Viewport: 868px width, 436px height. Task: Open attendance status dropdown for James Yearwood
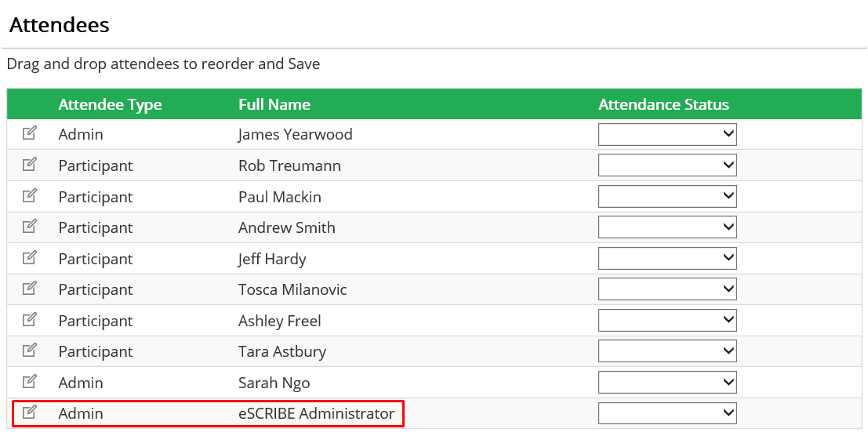pyautogui.click(x=667, y=134)
